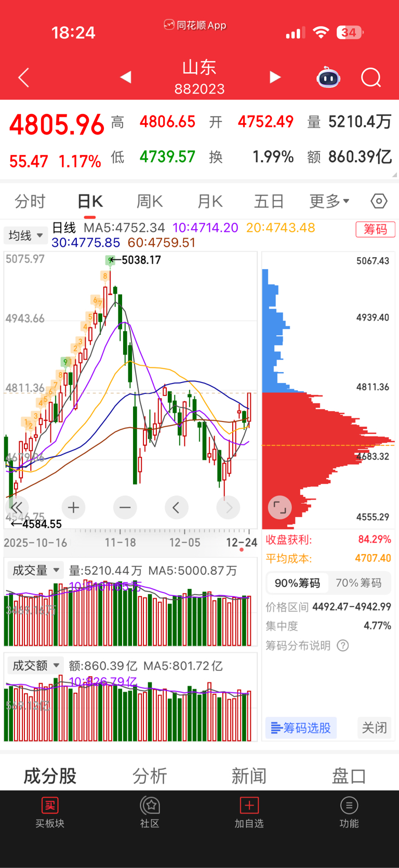
Task: Open the 均线 indicator dropdown
Action: click(x=25, y=235)
